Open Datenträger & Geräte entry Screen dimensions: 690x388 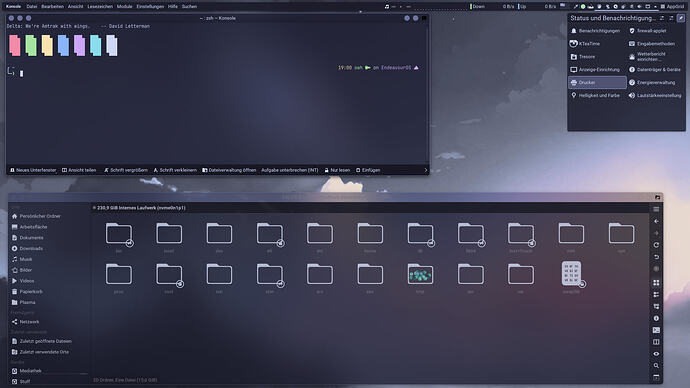point(656,70)
